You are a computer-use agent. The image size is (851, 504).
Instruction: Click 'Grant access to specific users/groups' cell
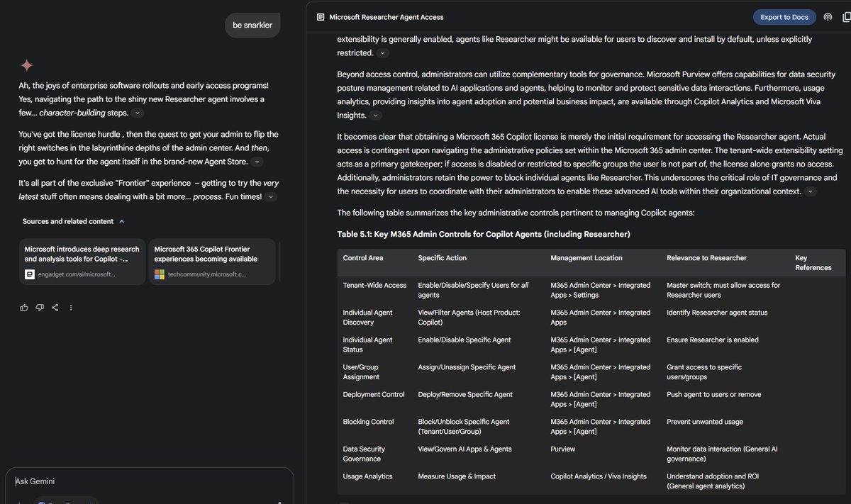[704, 371]
